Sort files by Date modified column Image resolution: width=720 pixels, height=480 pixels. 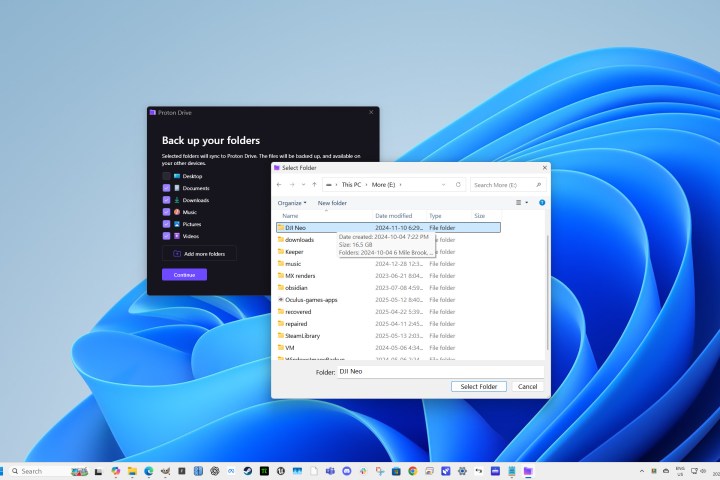point(393,216)
